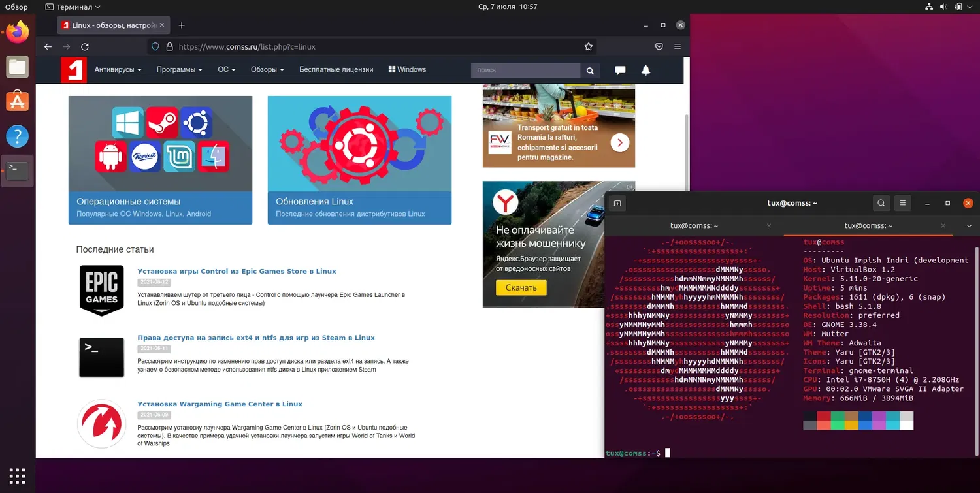Open the Firefox hamburger menu
The image size is (980, 493).
click(678, 47)
